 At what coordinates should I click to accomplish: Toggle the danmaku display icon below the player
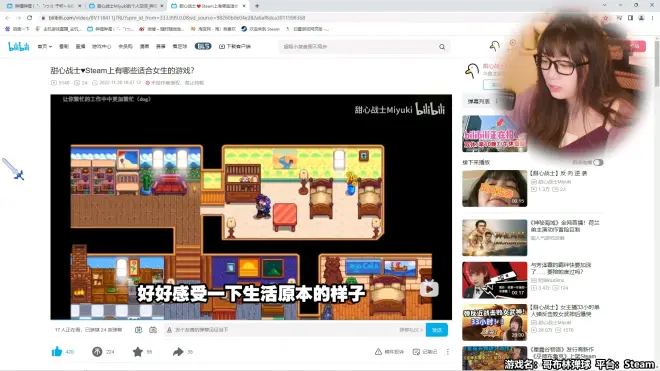pyautogui.click(x=138, y=330)
